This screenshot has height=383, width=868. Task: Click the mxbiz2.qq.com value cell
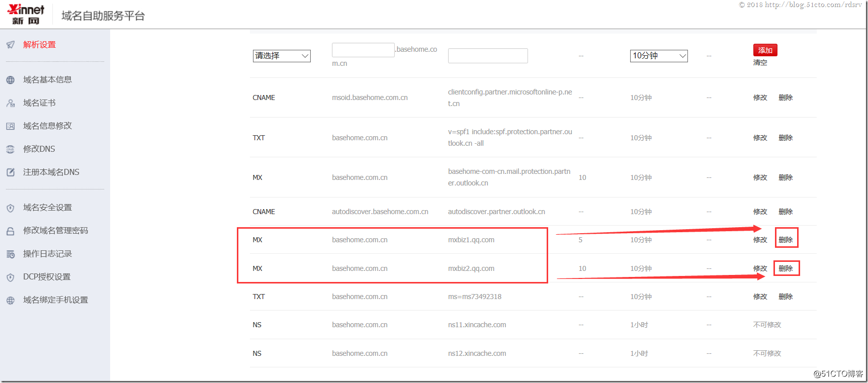(471, 268)
